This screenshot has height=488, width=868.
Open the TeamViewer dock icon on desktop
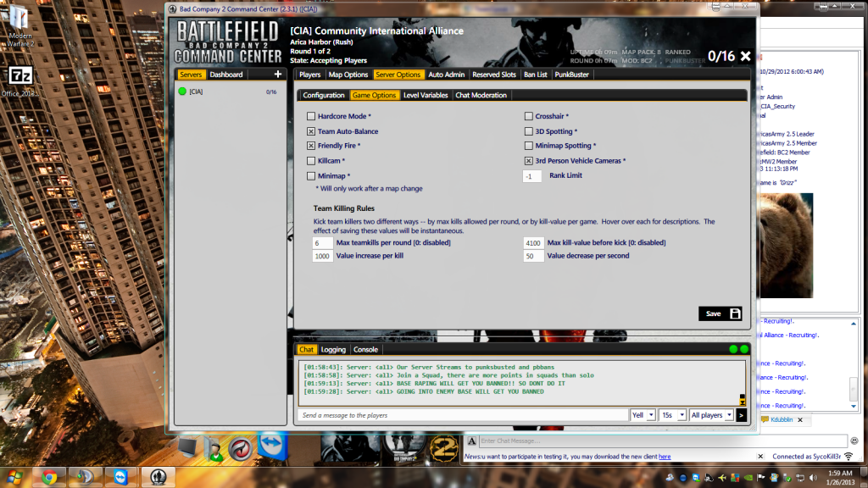pos(271,446)
